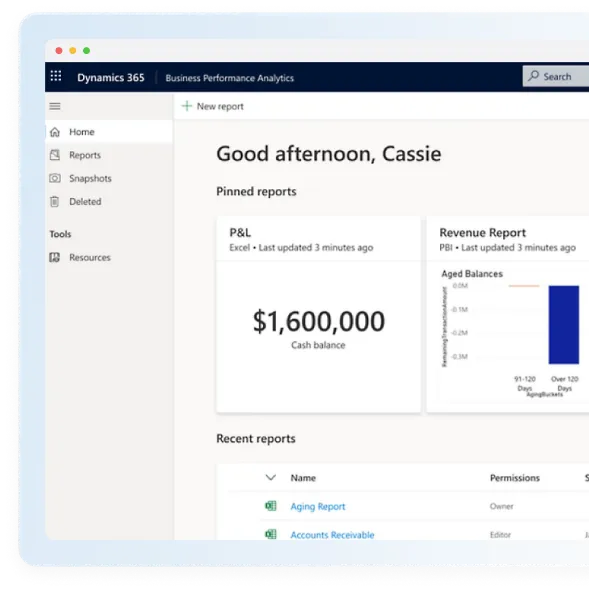The image size is (589, 591).
Task: Click the Dynamics 365 brand title
Action: 111,78
